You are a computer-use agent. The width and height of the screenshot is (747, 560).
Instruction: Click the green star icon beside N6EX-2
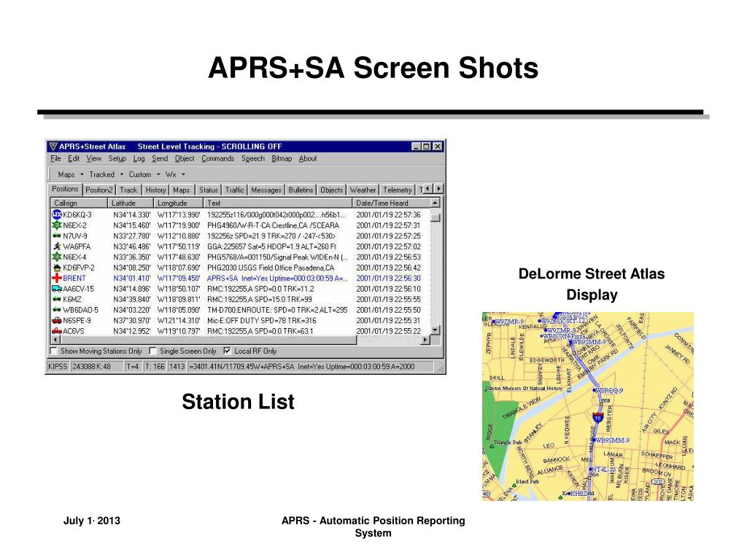click(x=57, y=225)
